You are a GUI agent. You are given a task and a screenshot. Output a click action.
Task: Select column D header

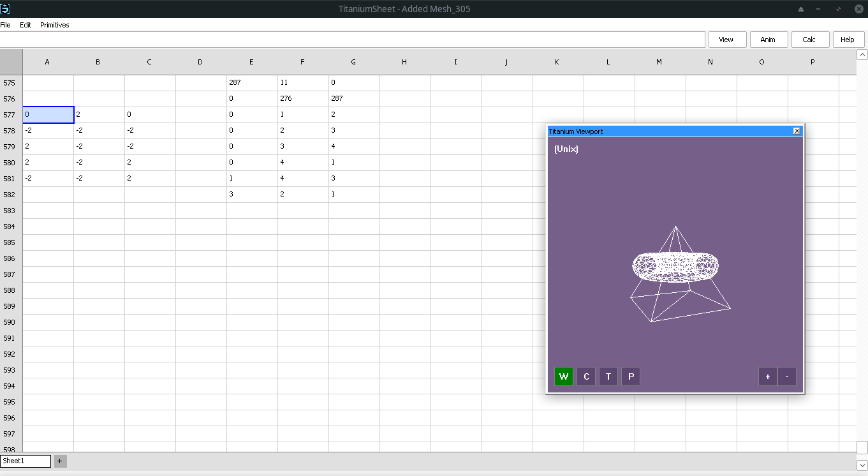tap(201, 62)
